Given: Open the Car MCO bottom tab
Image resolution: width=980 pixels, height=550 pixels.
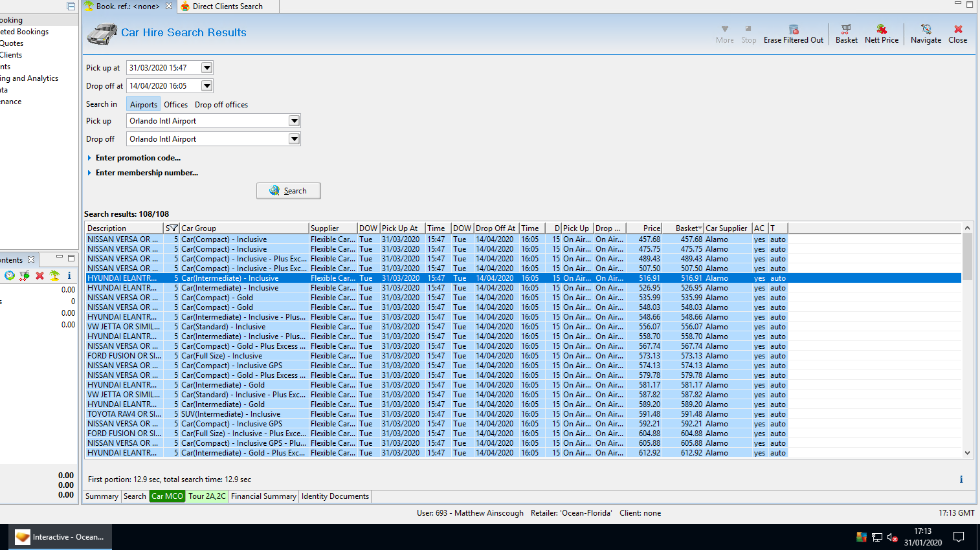Looking at the screenshot, I should click(x=167, y=496).
